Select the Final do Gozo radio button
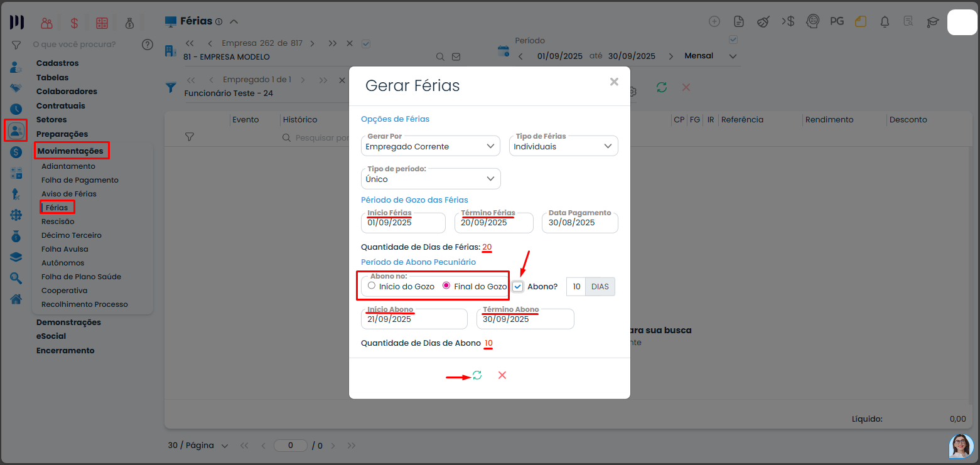 pyautogui.click(x=446, y=286)
